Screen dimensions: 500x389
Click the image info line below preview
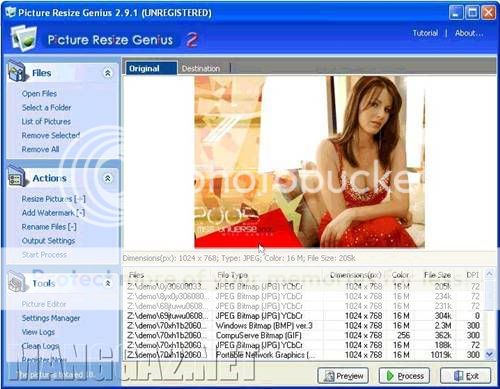(239, 258)
